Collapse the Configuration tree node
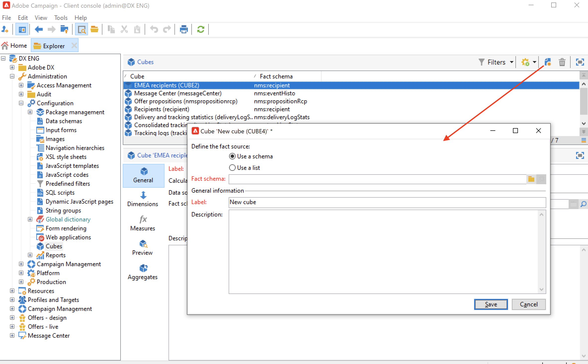Screen dimensions: 588x364 21,103
